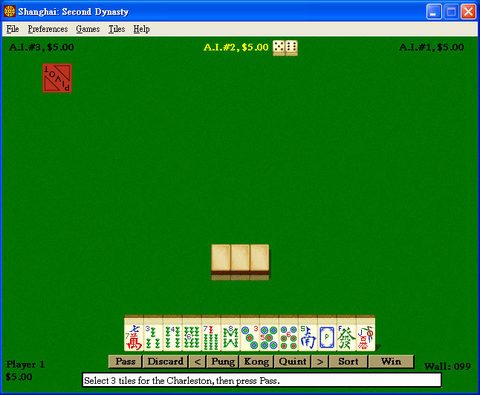The width and height of the screenshot is (480, 395).
Task: Click the face-down tiles in center
Action: coord(240,262)
